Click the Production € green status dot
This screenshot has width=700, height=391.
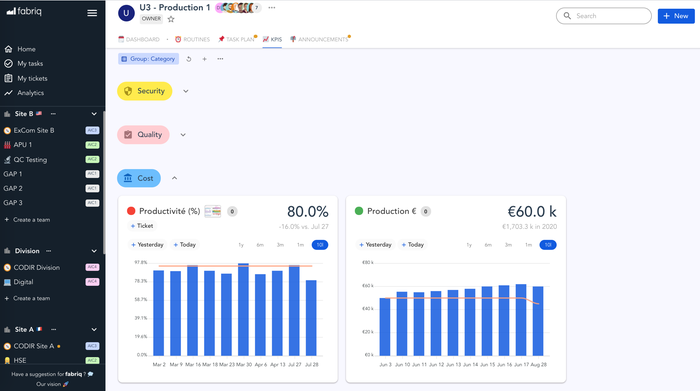pos(359,211)
